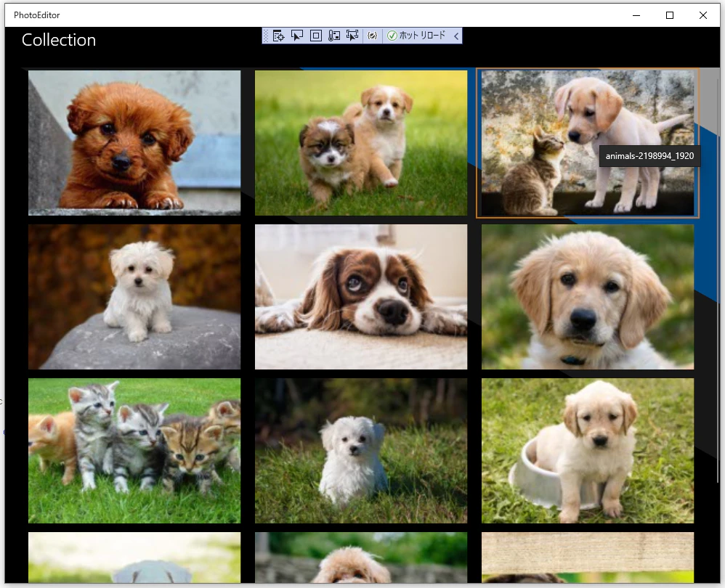Click the thermometer icon in the debug toolbar

[x=334, y=36]
